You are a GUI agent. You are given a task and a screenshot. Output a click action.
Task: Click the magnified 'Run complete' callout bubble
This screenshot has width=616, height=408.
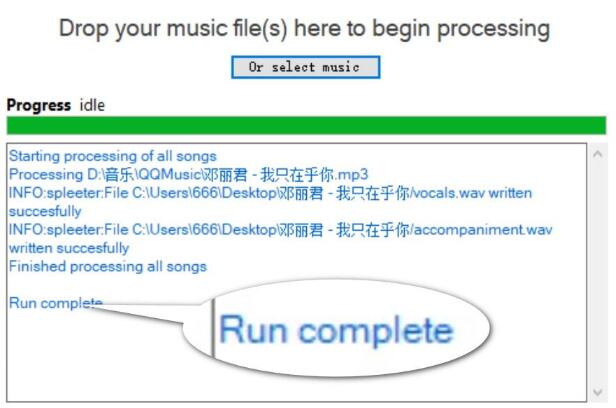click(336, 329)
